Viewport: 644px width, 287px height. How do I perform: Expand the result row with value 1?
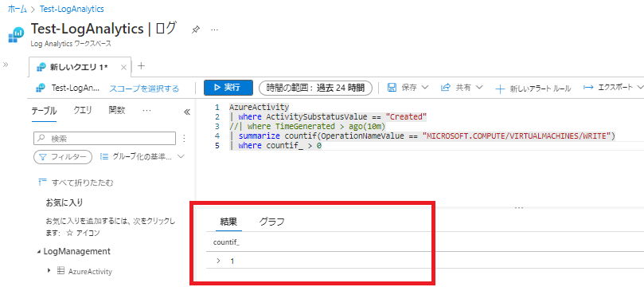click(x=218, y=261)
